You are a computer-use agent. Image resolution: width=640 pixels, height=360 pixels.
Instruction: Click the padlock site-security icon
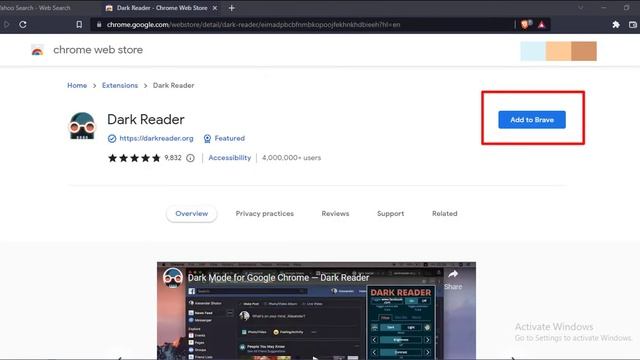[99, 24]
